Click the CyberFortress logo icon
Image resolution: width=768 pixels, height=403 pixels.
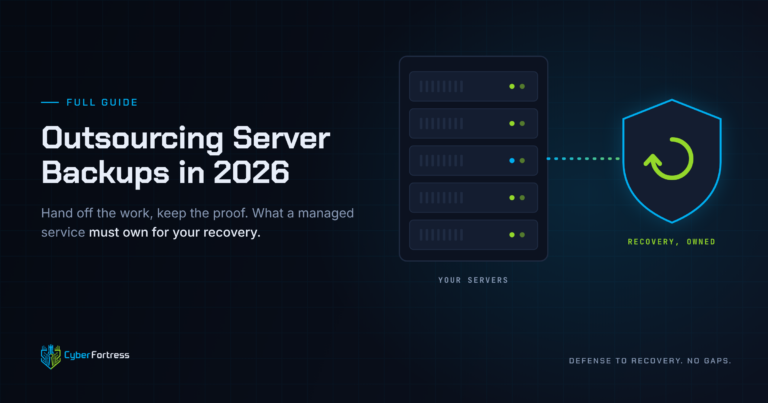(x=50, y=356)
